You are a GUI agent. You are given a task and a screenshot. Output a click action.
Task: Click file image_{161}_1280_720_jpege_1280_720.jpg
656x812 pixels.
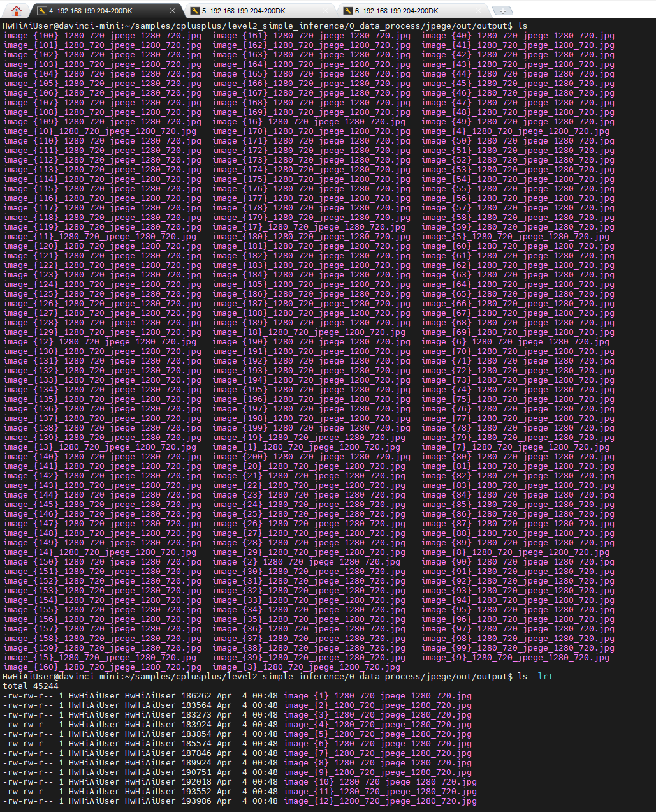click(x=312, y=36)
